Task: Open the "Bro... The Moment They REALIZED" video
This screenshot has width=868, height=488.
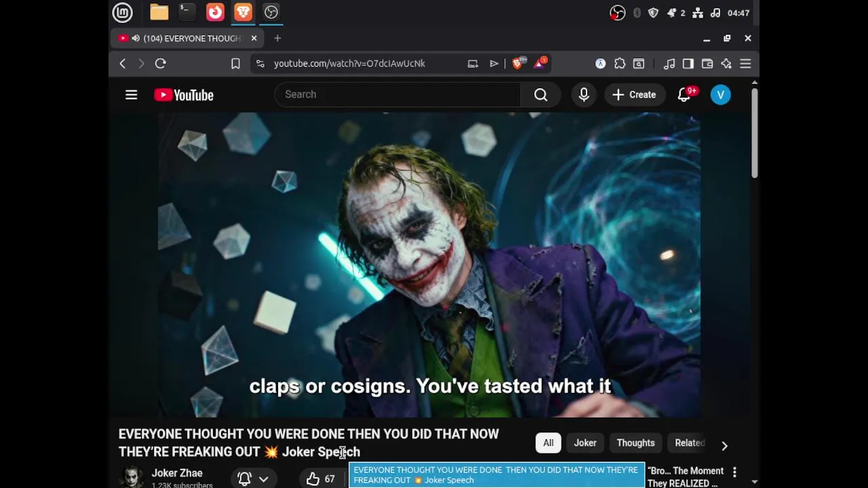Action: 686,477
